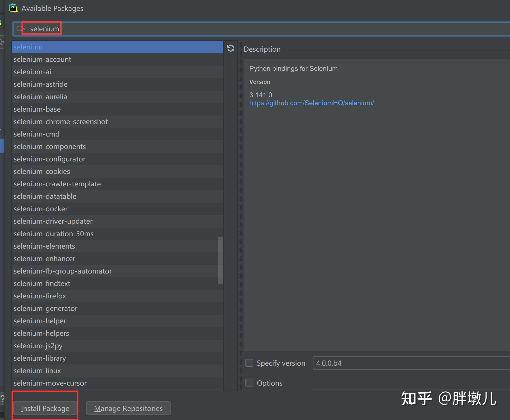Viewport: 510px width, 420px height.
Task: Open Manage Repositories
Action: tap(128, 408)
